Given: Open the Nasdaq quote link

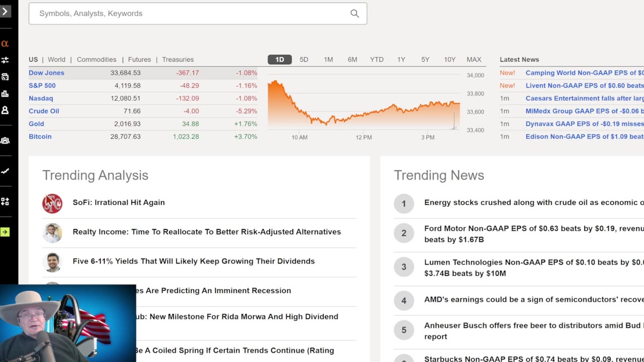Looking at the screenshot, I should pyautogui.click(x=41, y=99).
